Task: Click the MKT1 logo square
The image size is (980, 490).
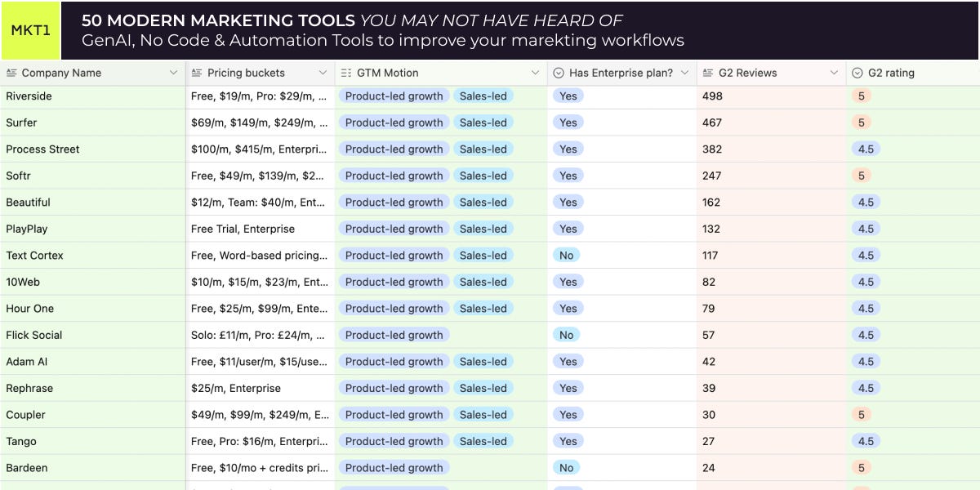Action: pyautogui.click(x=32, y=31)
